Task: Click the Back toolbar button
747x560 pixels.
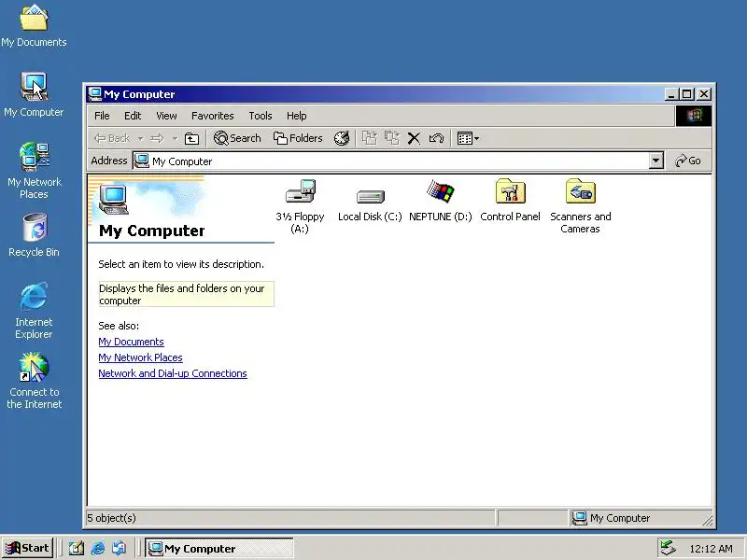Action: click(112, 138)
